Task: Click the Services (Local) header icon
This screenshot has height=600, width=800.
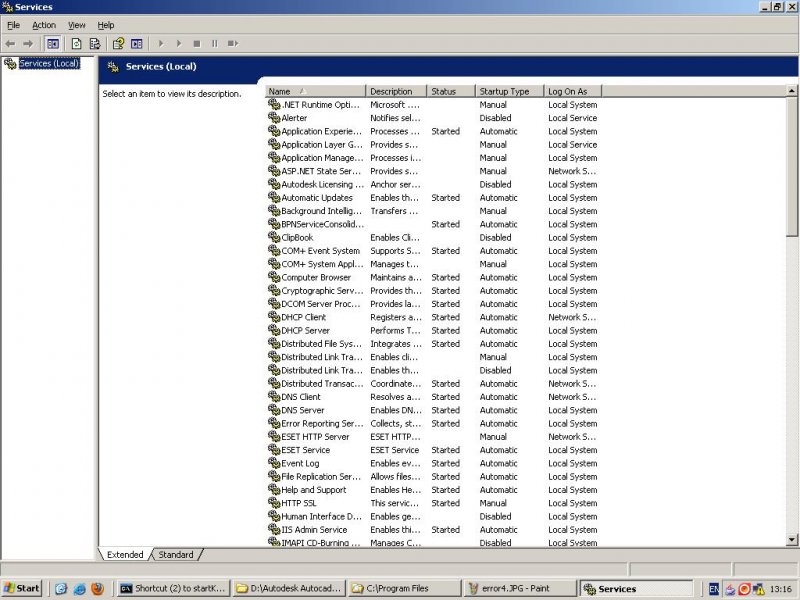Action: pyautogui.click(x=113, y=66)
